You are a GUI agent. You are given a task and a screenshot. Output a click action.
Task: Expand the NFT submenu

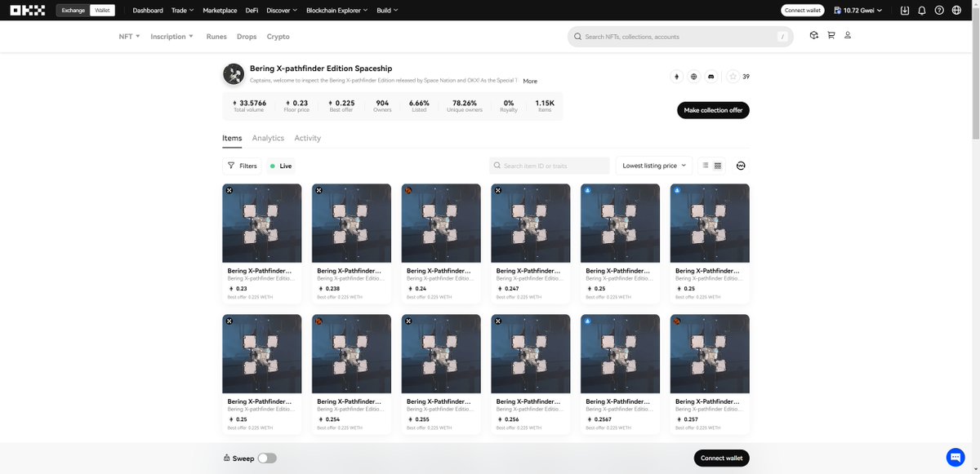pos(129,36)
